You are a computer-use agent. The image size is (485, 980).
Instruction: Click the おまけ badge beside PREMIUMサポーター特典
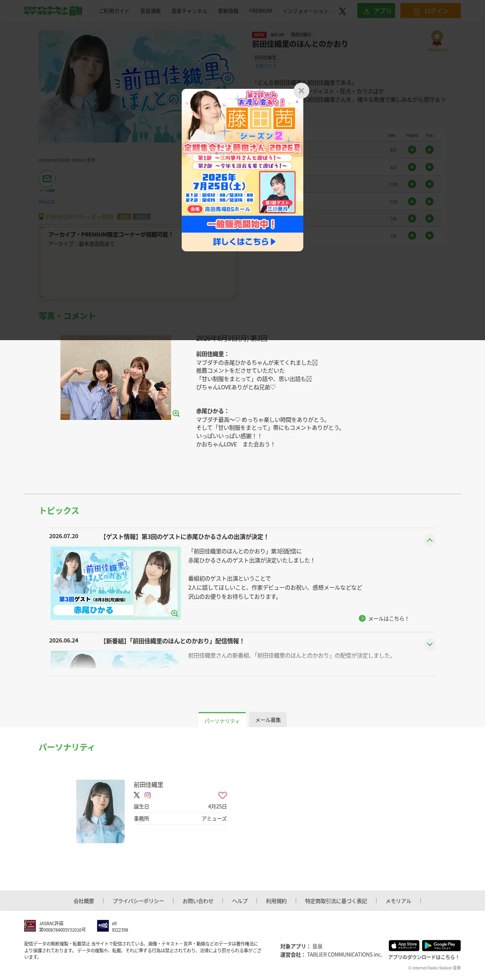(141, 217)
